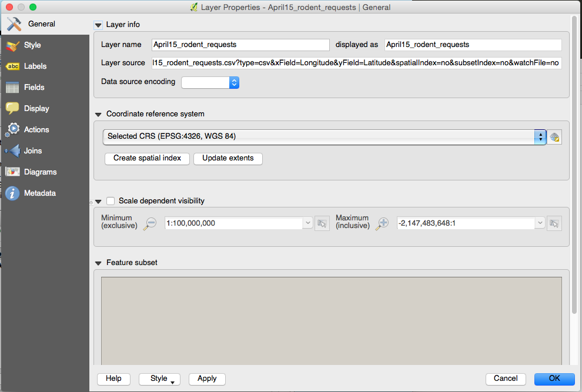Open the Metadata info section
This screenshot has height=392, width=582.
point(39,193)
